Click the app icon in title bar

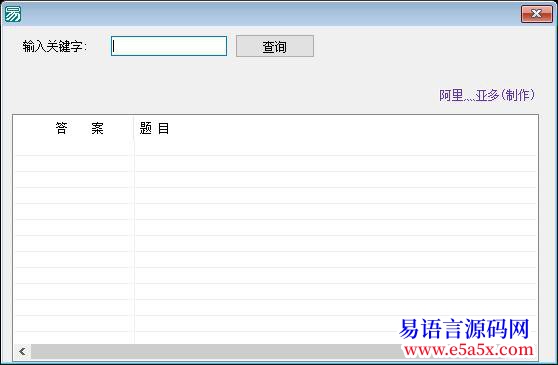[12, 14]
